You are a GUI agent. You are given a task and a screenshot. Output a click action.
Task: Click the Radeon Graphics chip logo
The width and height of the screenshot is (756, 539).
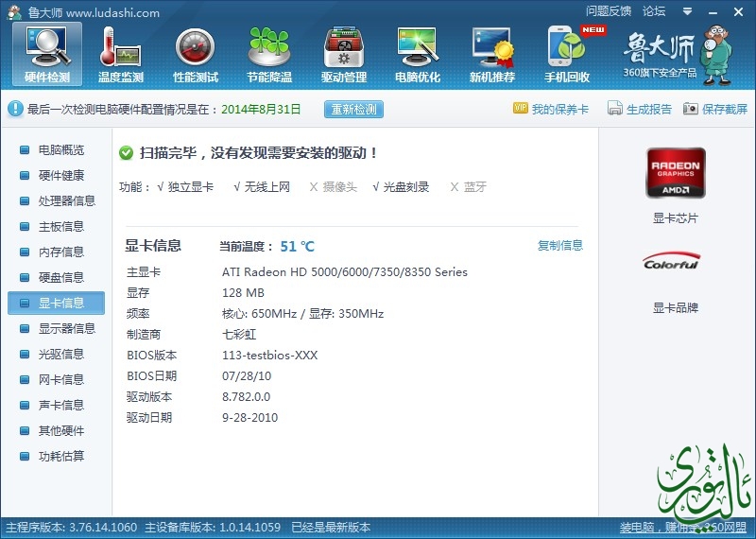click(x=675, y=172)
